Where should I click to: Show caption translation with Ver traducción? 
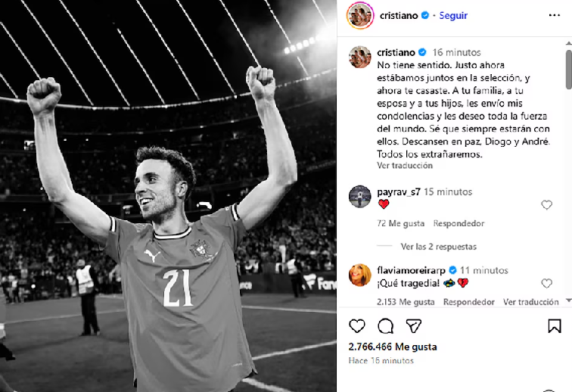click(x=405, y=165)
